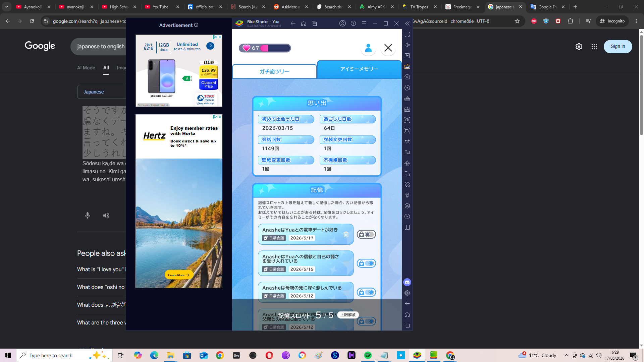Expand the 'What does "oshi no' question
Screen dimensions: 644x362
pos(101,287)
